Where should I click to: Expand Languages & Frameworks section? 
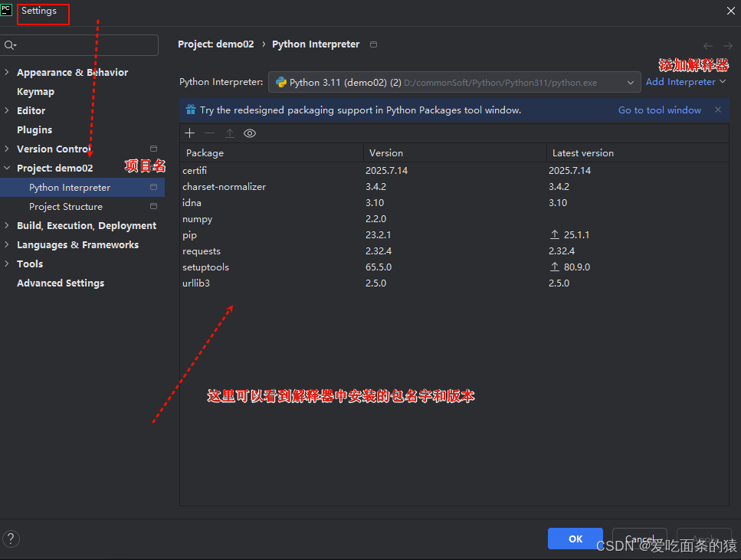click(x=7, y=244)
